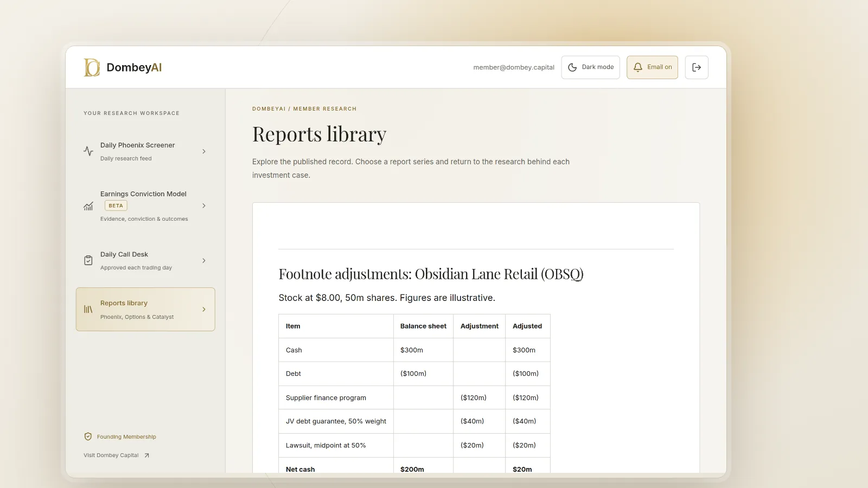Open the Daily Call Desk section

[145, 260]
